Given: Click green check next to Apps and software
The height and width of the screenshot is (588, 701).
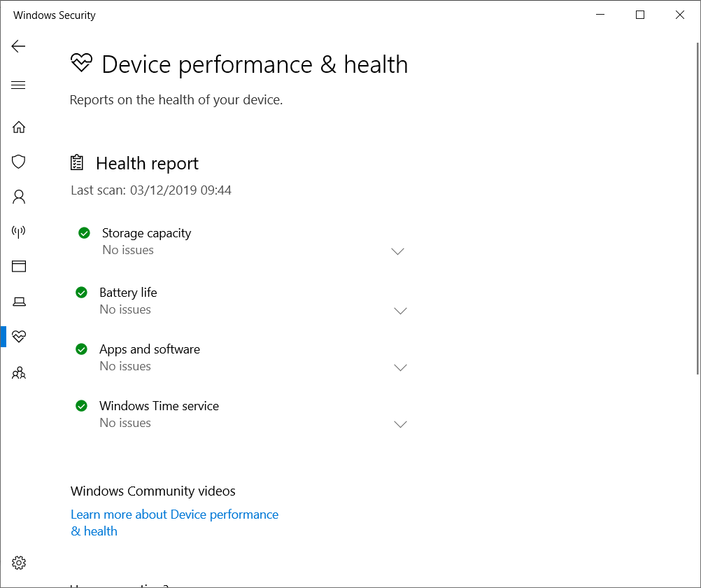Looking at the screenshot, I should pos(81,349).
